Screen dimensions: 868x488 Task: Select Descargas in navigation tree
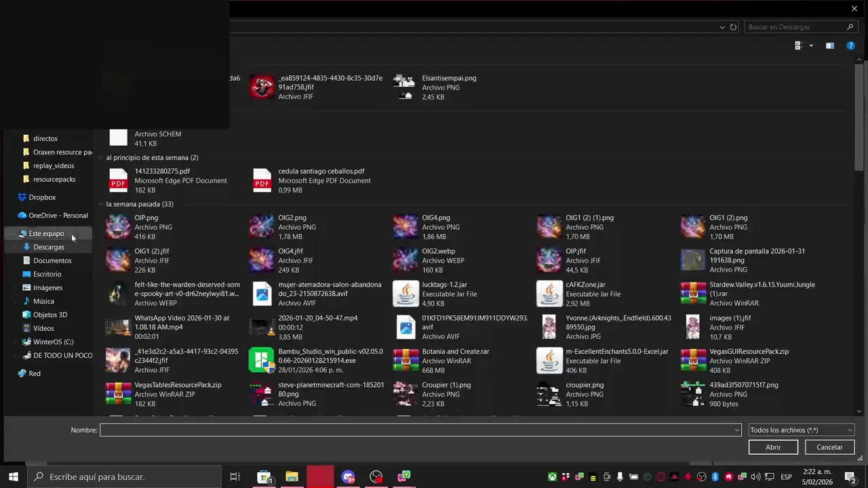tap(48, 247)
